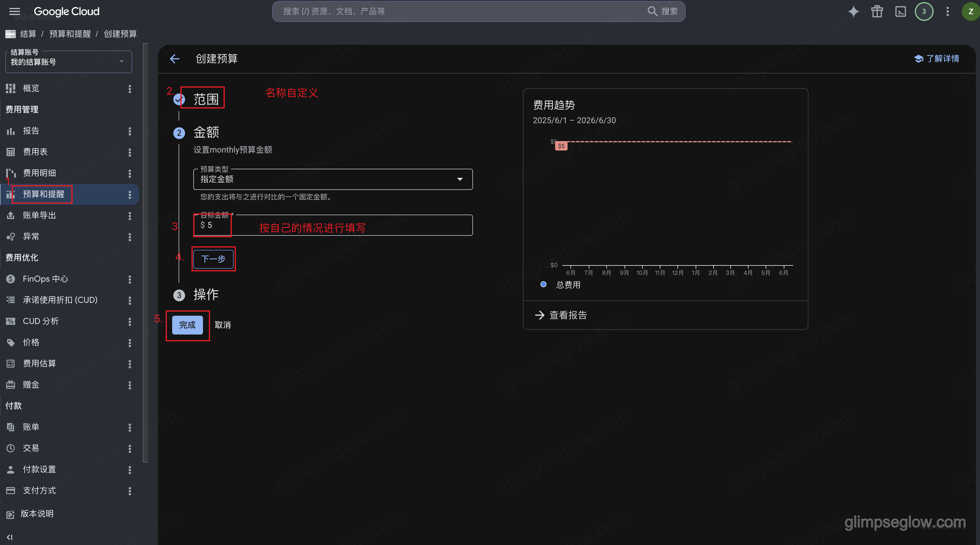
Task: Open the account avatar Z
Action: tap(971, 11)
